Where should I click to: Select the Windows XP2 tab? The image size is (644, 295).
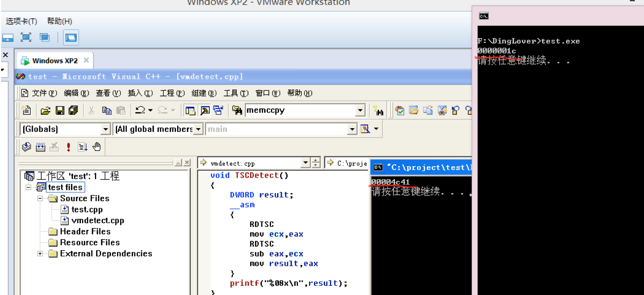55,61
